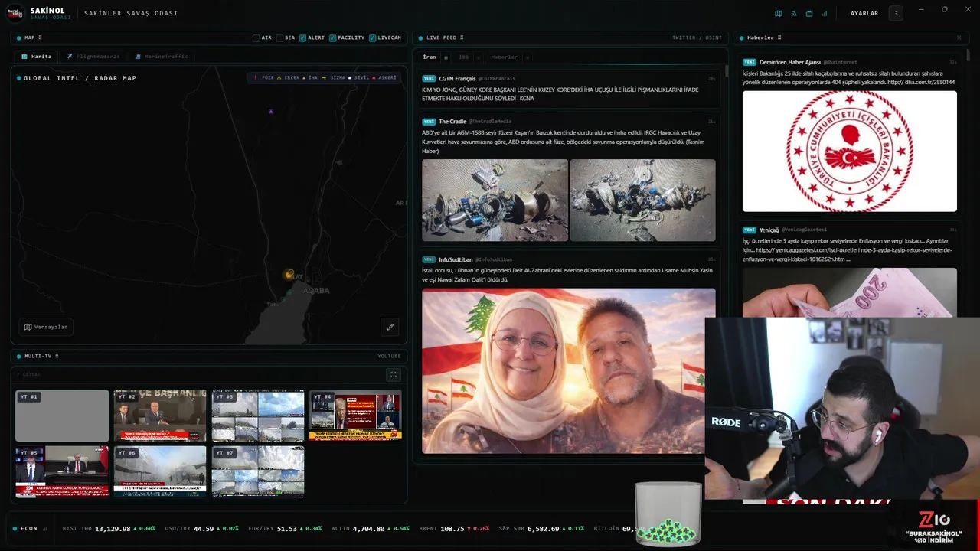Screen dimensions: 980x551
Task: Open the YT #2 video tile
Action: (x=160, y=416)
